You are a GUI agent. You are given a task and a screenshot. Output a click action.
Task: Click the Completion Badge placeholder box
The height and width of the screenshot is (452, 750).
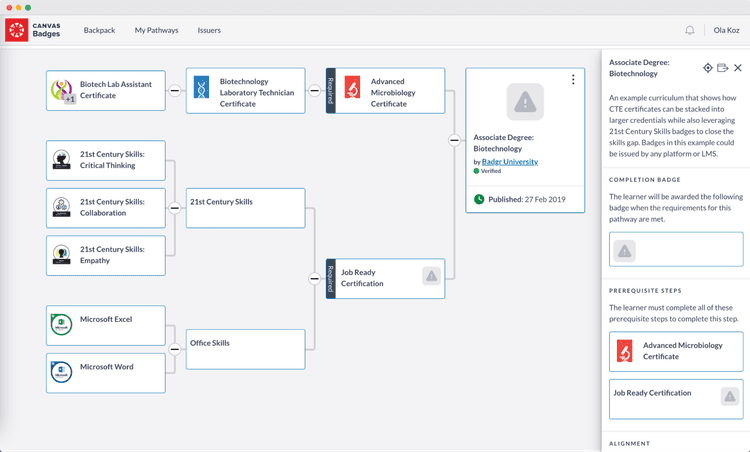point(676,249)
